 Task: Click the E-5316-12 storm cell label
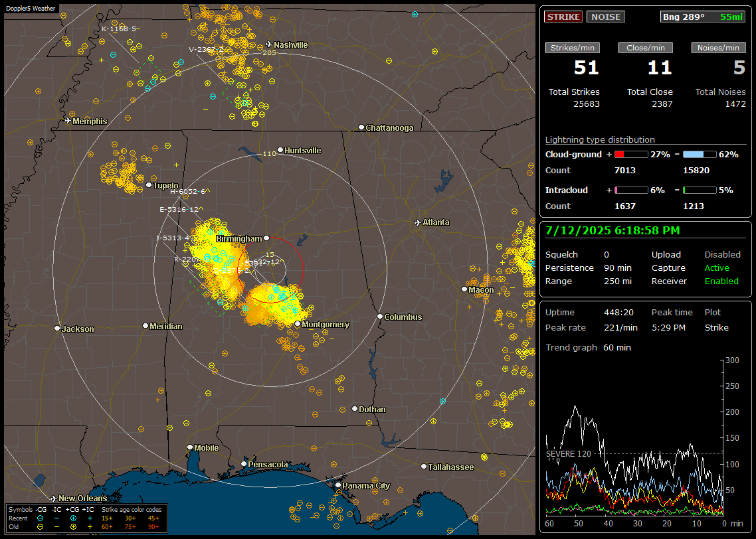point(181,210)
